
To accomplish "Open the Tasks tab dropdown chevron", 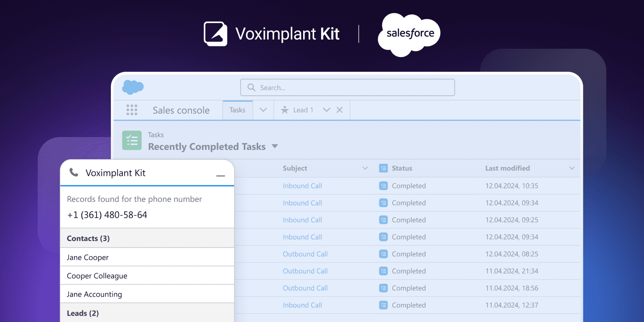I will [263, 110].
